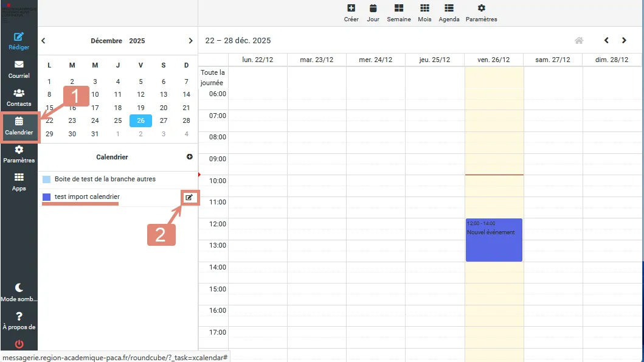
Task: Click the home icon to return to today
Action: click(579, 40)
